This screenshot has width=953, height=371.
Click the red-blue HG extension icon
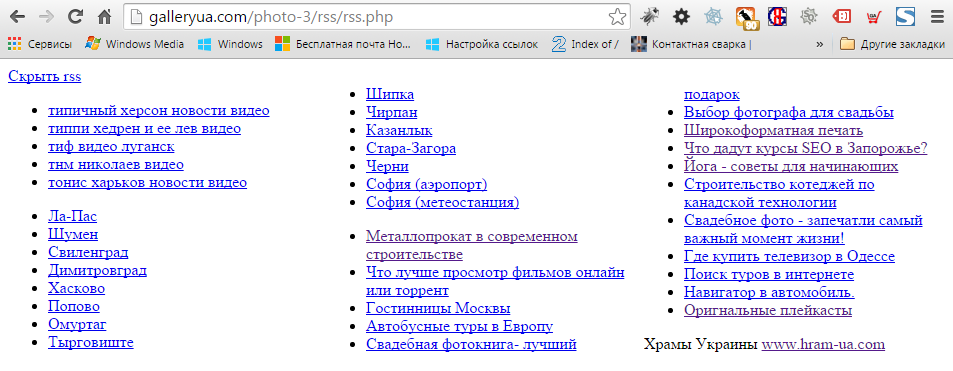777,17
